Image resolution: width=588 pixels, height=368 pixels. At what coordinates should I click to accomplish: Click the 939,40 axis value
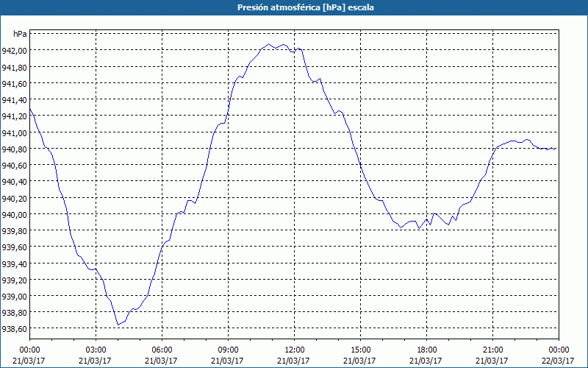[x=14, y=263]
